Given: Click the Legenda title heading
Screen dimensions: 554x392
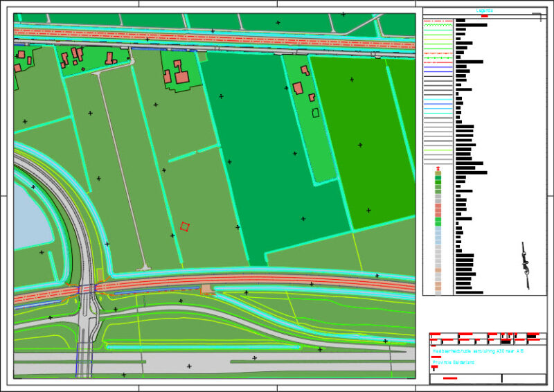Looking at the screenshot, I should click(x=484, y=10).
